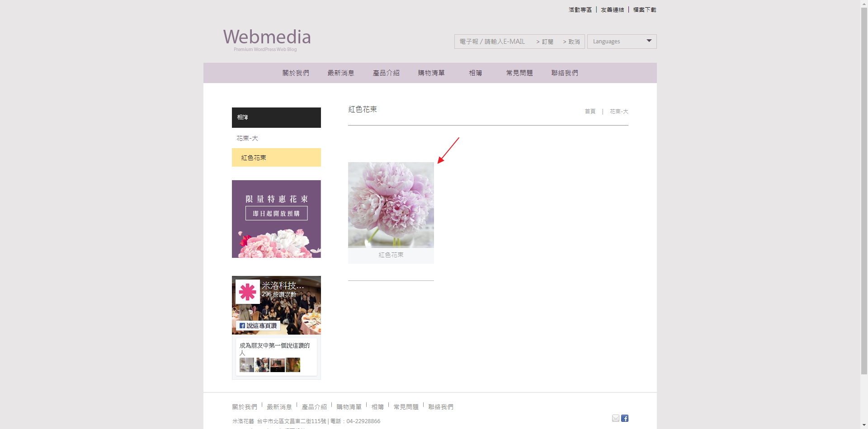Viewport: 868px width, 429px height.
Task: Open 聯絡我們 in the top navigation
Action: [x=565, y=73]
